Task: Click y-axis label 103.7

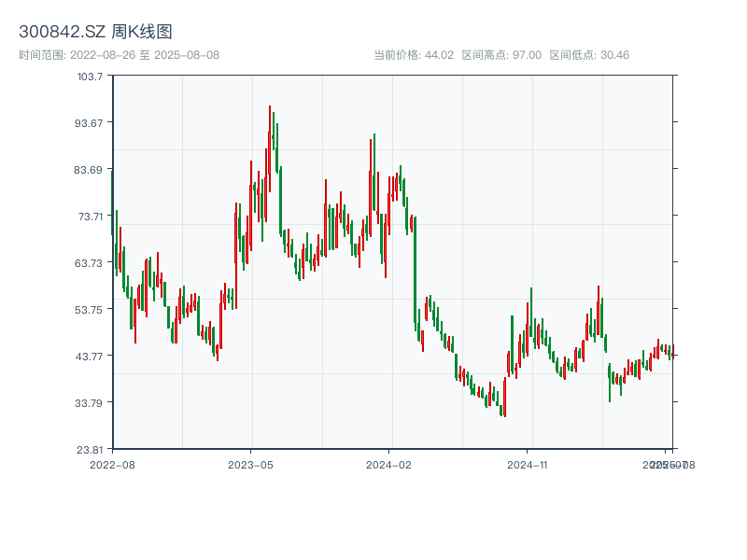Action: click(90, 77)
